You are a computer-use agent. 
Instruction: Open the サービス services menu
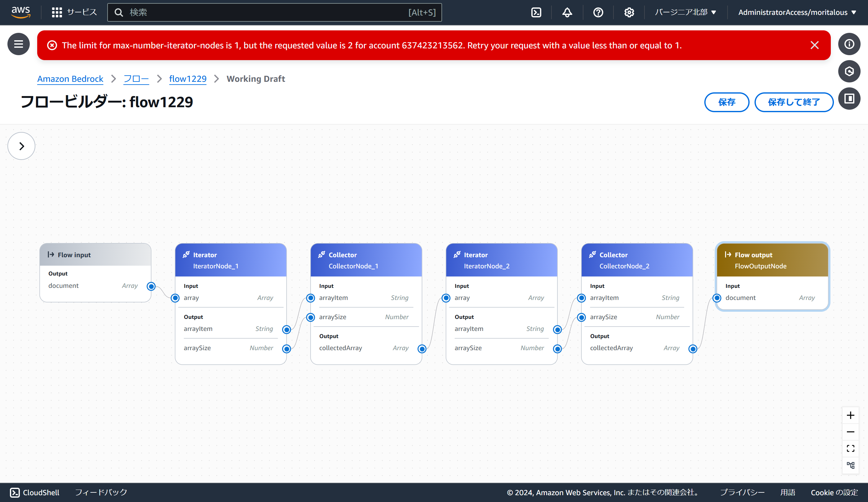tap(74, 12)
